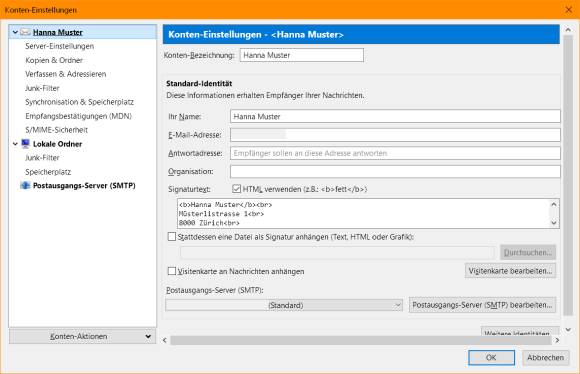The image size is (580, 374).
Task: Click the horizontal scrollbar right arrow
Action: tap(557, 340)
